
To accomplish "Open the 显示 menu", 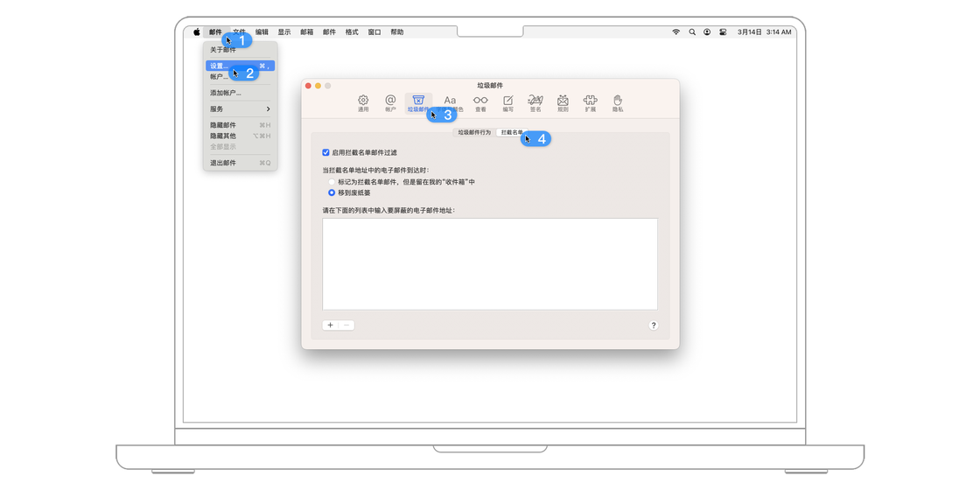I will click(284, 31).
